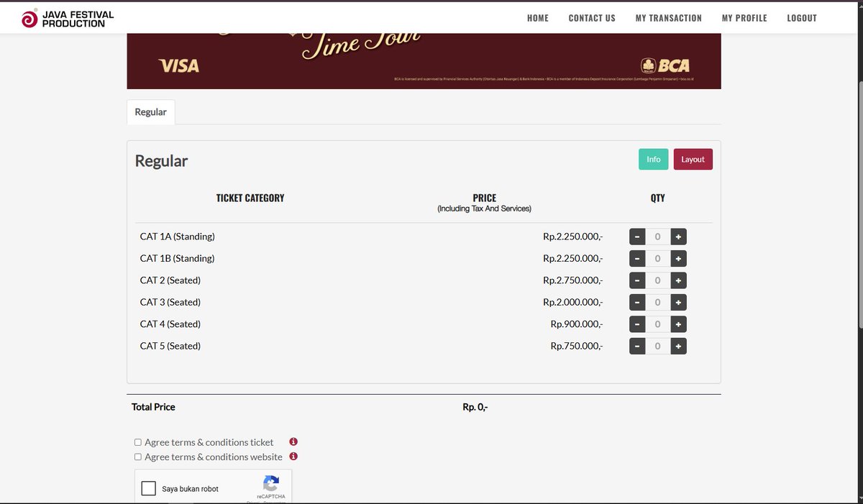Click the QTY column header
The width and height of the screenshot is (863, 504).
pyautogui.click(x=657, y=198)
